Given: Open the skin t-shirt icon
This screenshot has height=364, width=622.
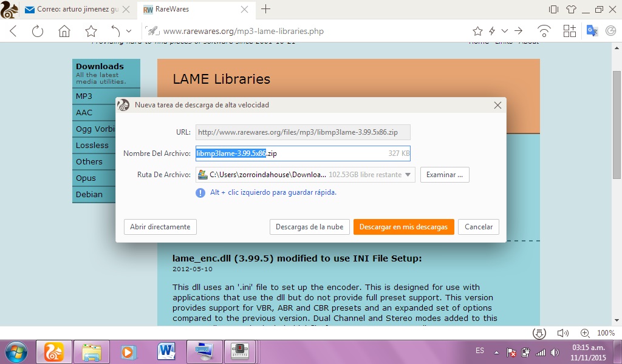Looking at the screenshot, I should pyautogui.click(x=571, y=9).
